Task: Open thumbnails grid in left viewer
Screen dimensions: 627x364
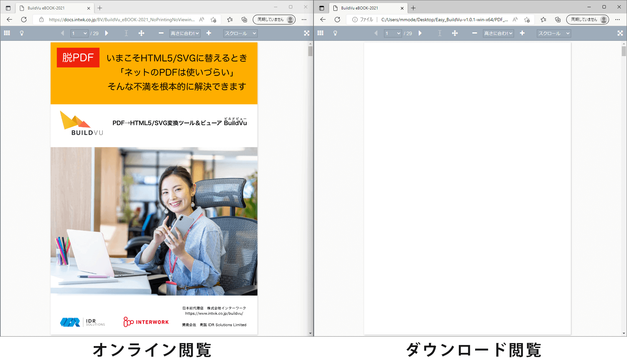Action: point(7,33)
